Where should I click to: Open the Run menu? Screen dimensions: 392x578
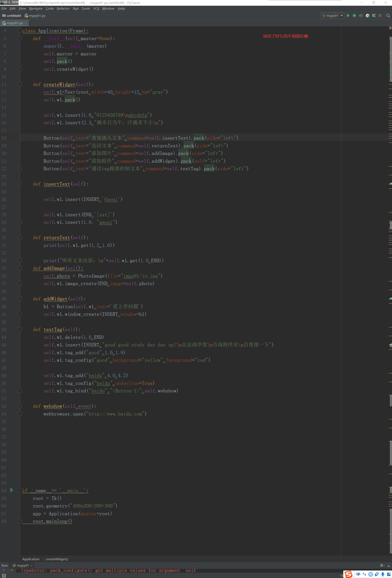(x=76, y=8)
